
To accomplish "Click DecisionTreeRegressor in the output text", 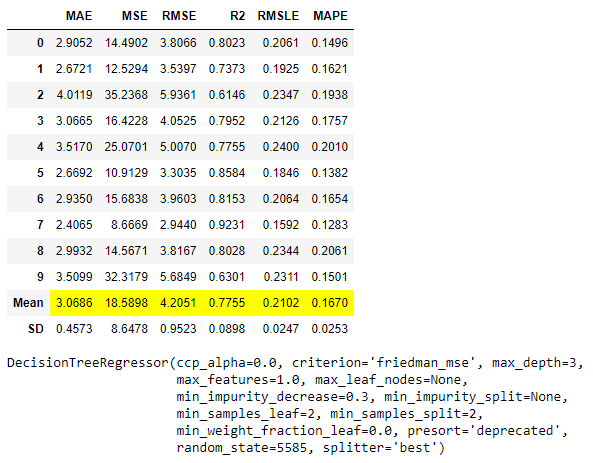I will click(87, 363).
